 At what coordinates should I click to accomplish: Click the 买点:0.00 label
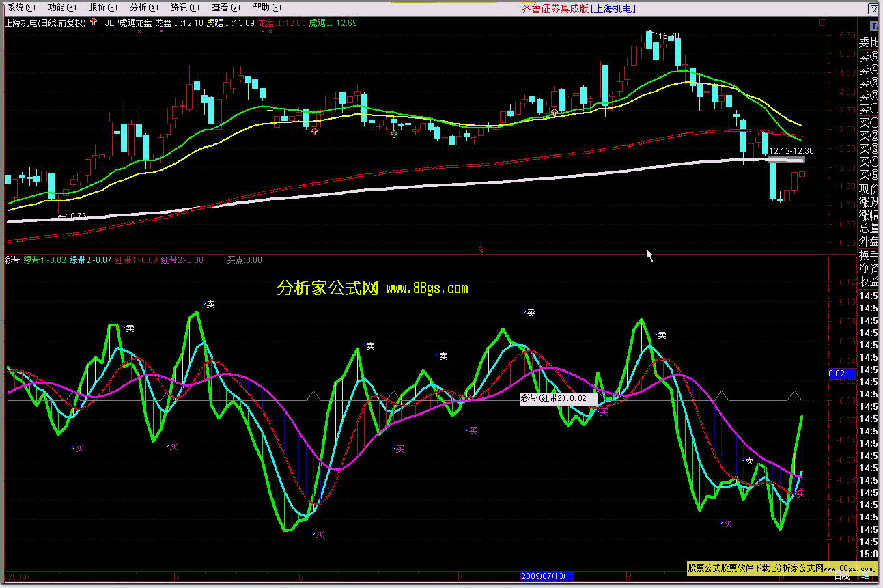tap(244, 260)
